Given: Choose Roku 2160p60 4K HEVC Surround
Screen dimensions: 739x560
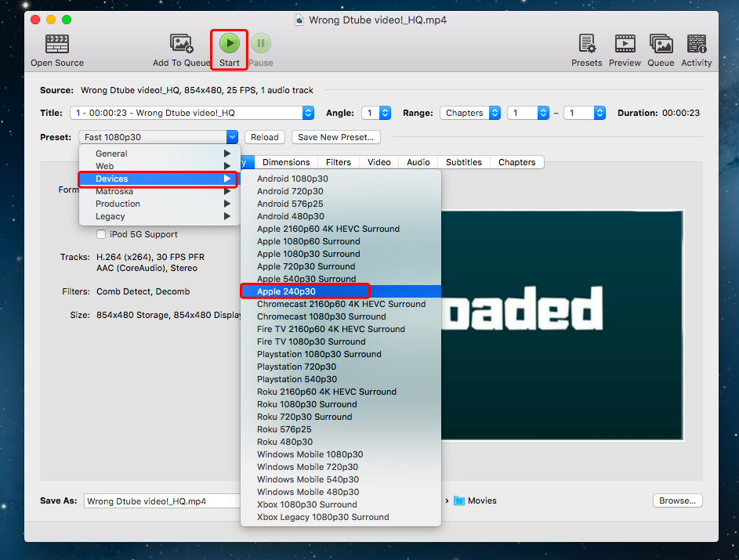Looking at the screenshot, I should pos(341,392).
